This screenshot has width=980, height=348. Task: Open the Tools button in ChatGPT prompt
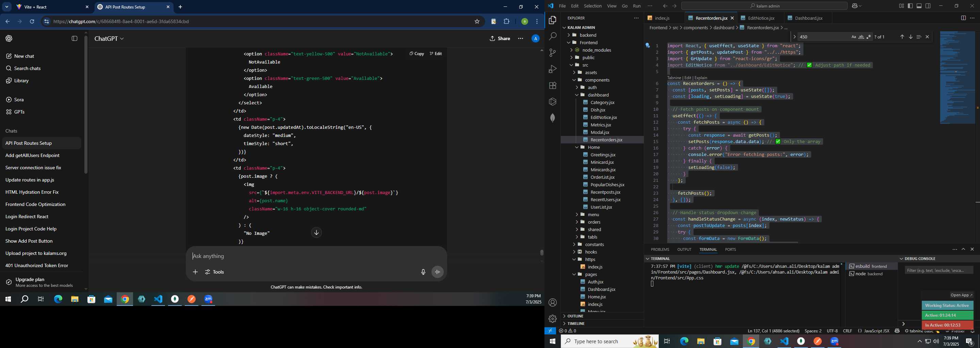coord(215,272)
